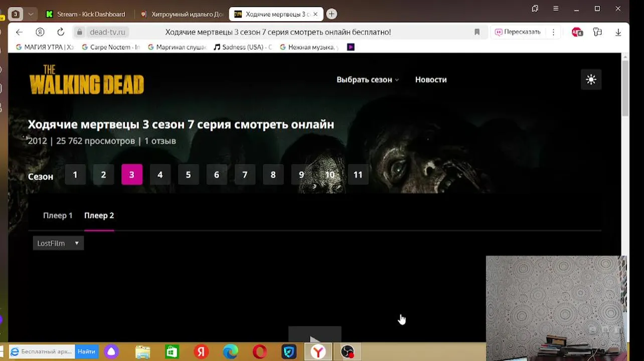The image size is (644, 361).
Task: Select season 11
Action: (358, 174)
